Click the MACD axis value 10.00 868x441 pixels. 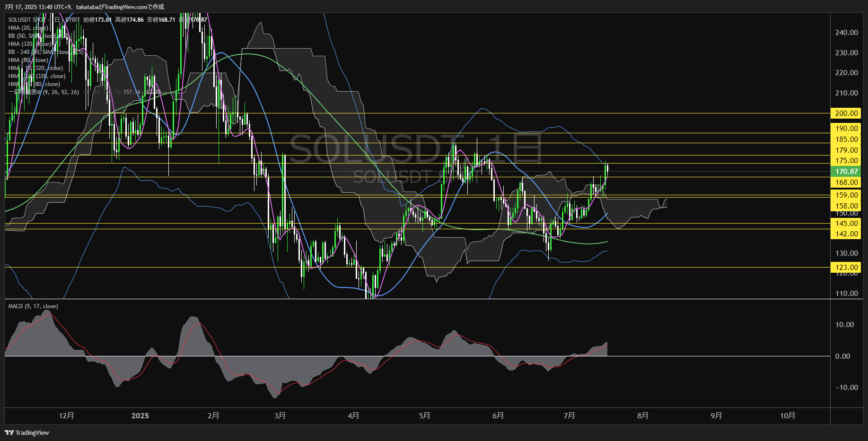pyautogui.click(x=844, y=325)
